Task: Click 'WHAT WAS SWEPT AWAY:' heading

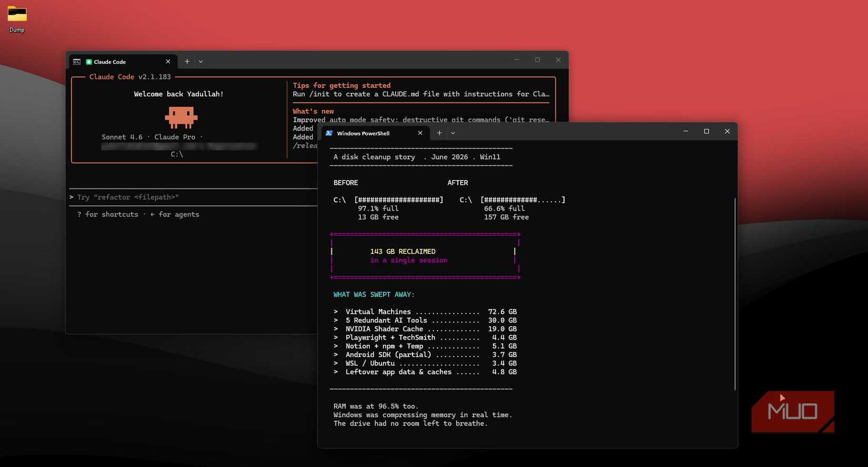Action: click(374, 294)
